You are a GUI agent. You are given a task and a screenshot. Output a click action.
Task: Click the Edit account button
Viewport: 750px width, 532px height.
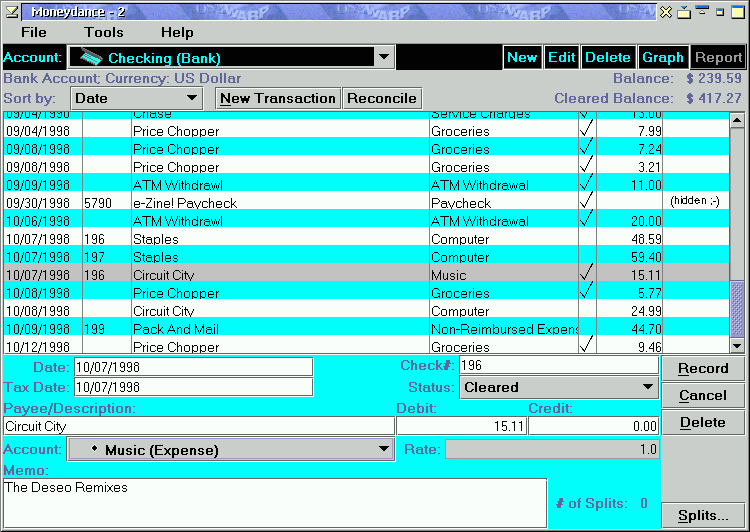(561, 57)
